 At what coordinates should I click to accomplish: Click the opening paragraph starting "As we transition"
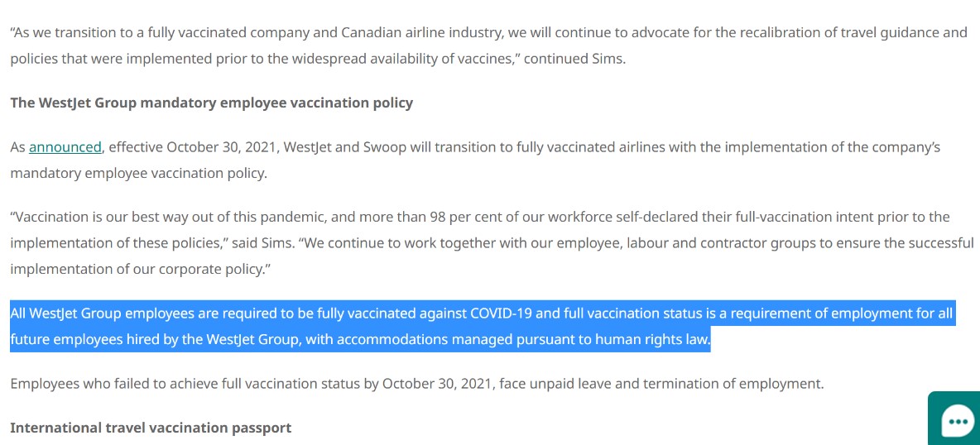click(488, 46)
